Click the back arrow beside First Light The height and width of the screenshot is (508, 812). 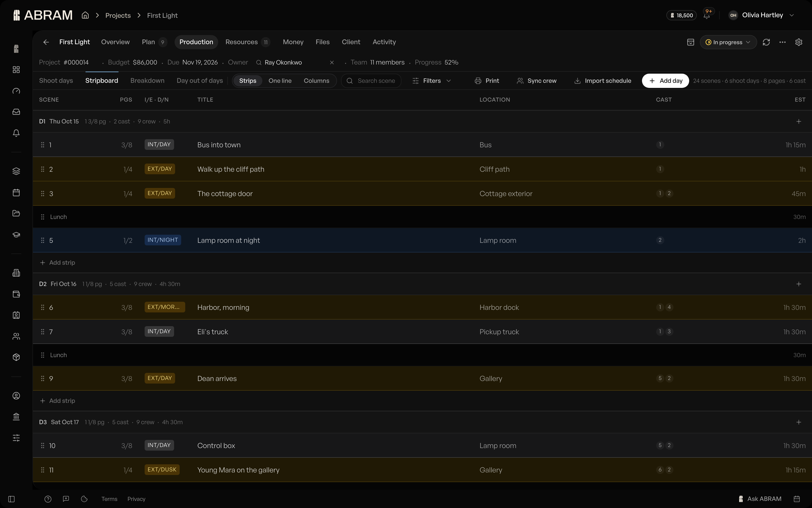point(46,42)
